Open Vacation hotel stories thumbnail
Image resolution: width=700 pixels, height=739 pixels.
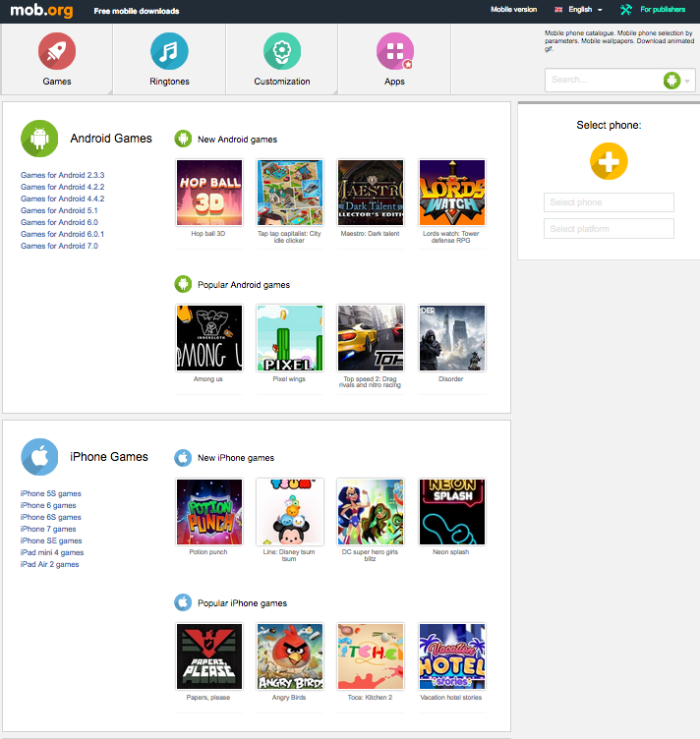tap(452, 656)
